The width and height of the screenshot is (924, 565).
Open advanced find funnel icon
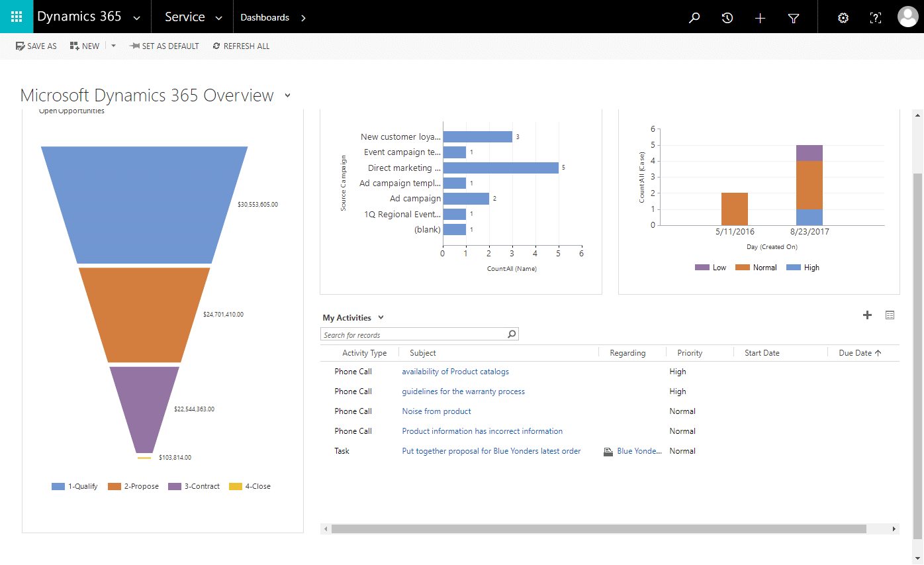point(794,19)
